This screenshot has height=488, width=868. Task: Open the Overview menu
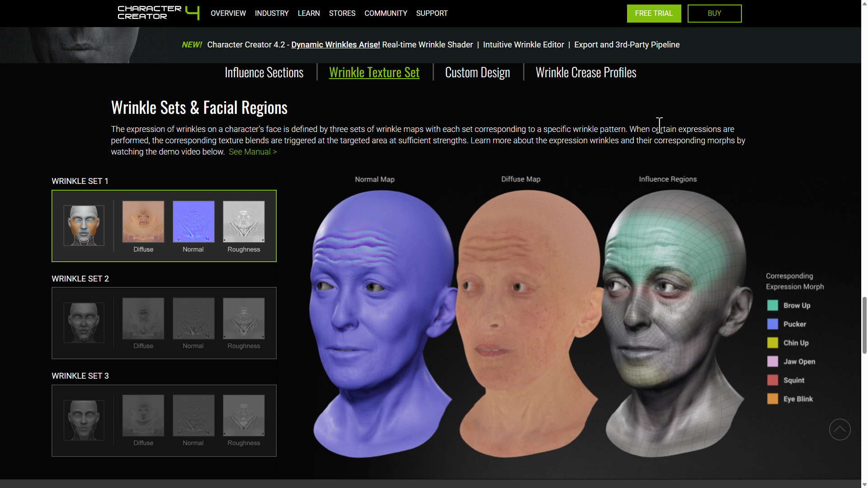(x=228, y=14)
